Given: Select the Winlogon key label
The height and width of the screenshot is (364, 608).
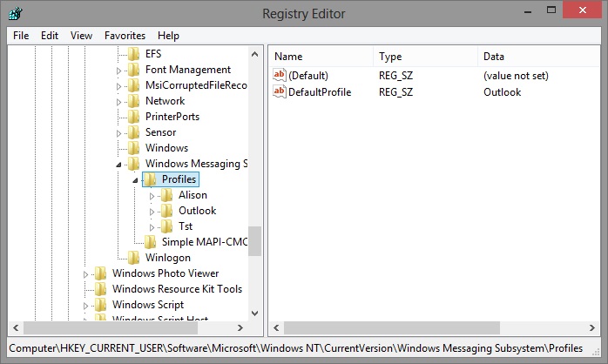Looking at the screenshot, I should point(168,258).
